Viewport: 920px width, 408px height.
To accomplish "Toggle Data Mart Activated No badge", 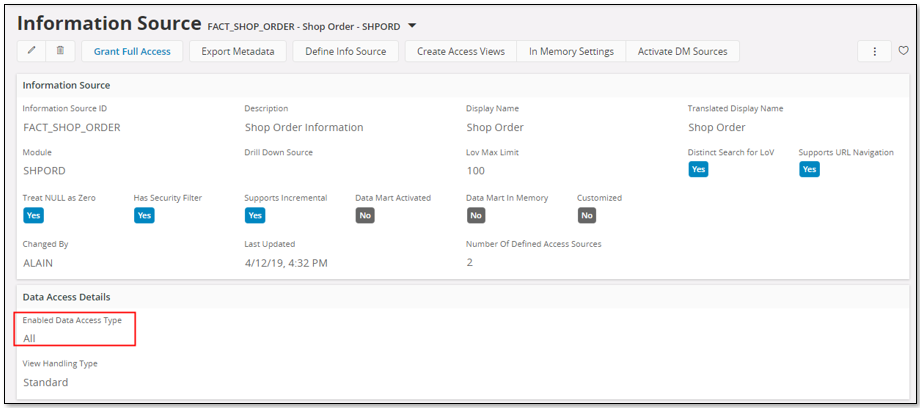I will point(365,215).
